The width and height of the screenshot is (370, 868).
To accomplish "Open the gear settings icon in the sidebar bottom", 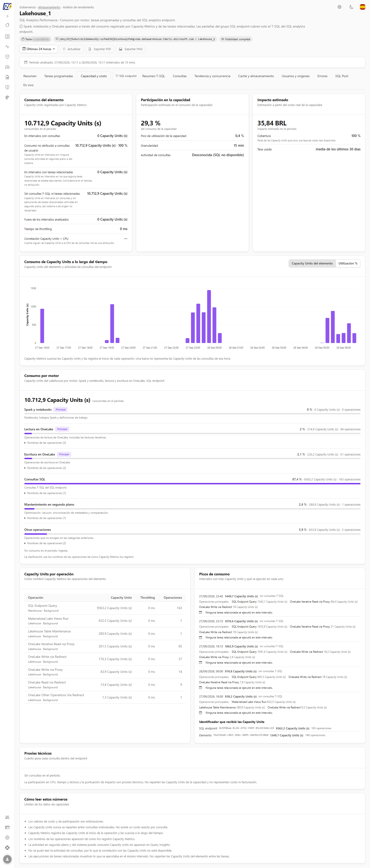I will click(x=7, y=837).
